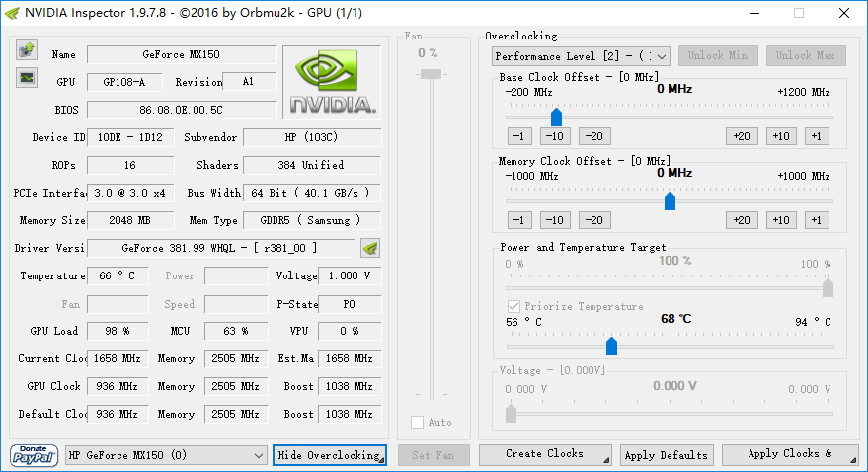Viewport: 868px width, 472px height.
Task: Click the Shaders value 384 Unified
Action: [x=312, y=165]
